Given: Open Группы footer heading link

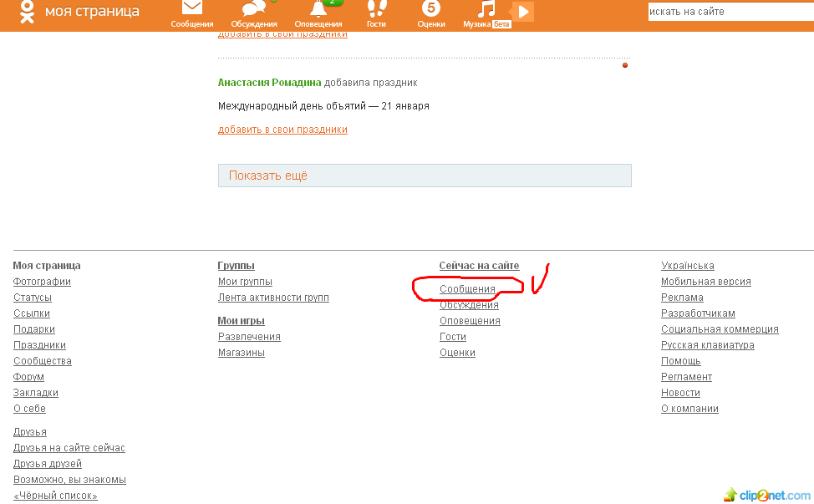Looking at the screenshot, I should [x=237, y=265].
